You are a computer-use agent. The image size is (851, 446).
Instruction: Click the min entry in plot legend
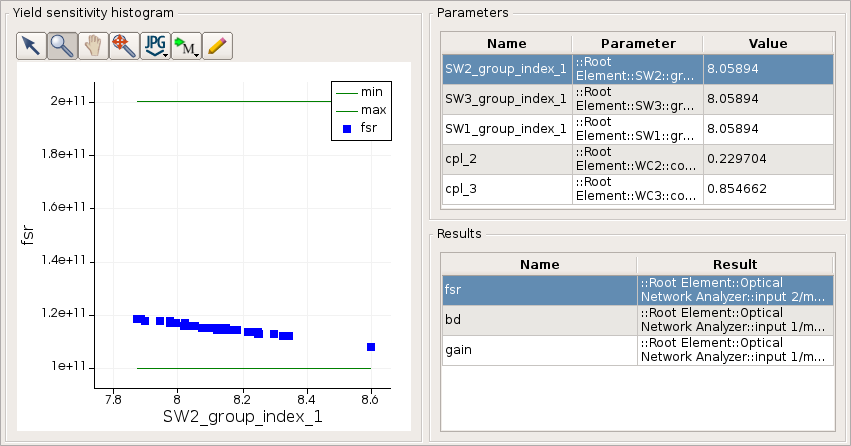click(360, 92)
